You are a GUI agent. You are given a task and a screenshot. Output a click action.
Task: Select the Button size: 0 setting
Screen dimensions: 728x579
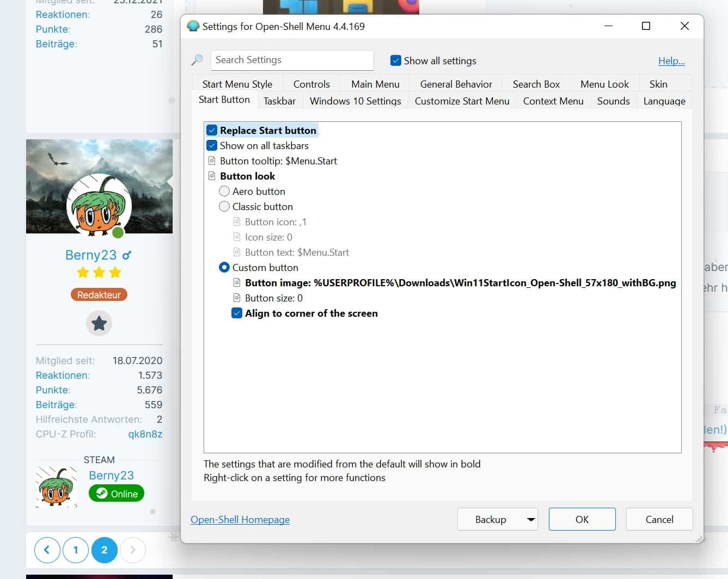click(x=273, y=298)
